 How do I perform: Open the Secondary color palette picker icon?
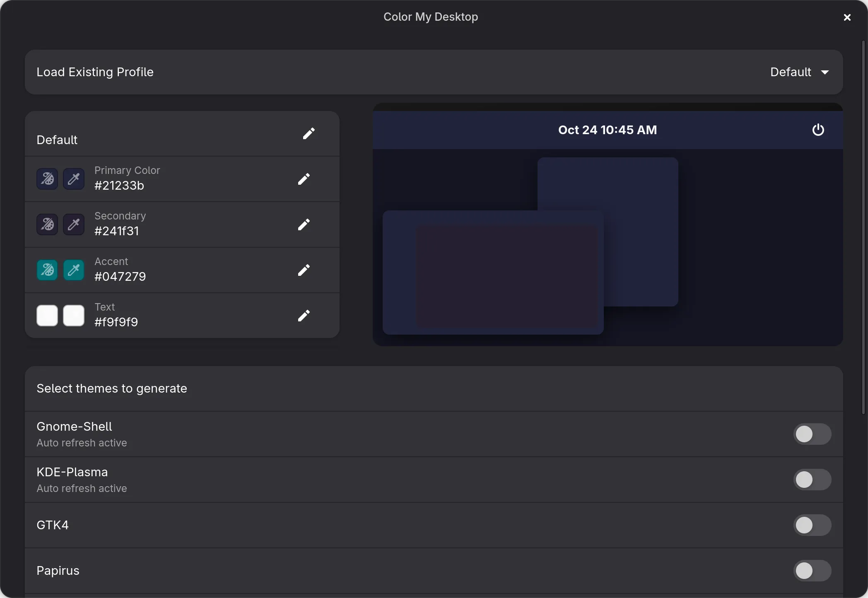tap(47, 224)
